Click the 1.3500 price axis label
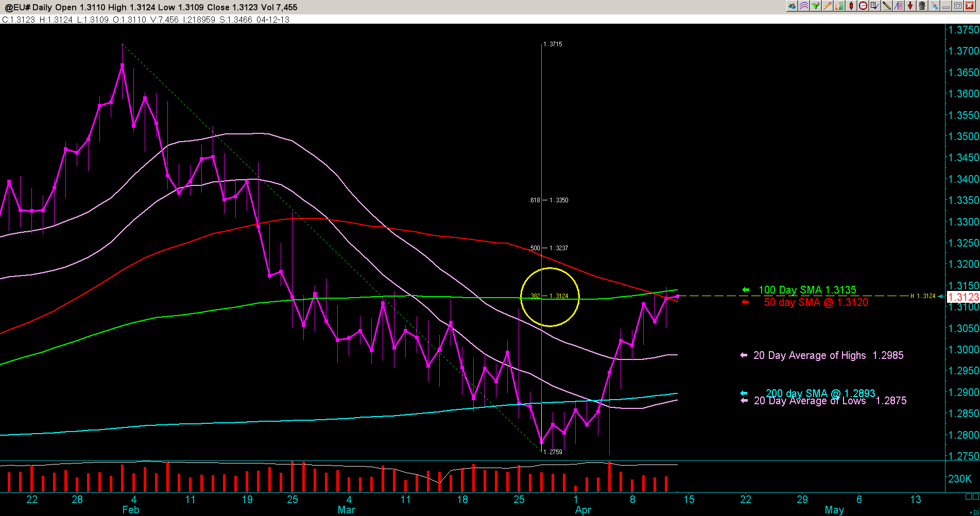 coord(964,136)
